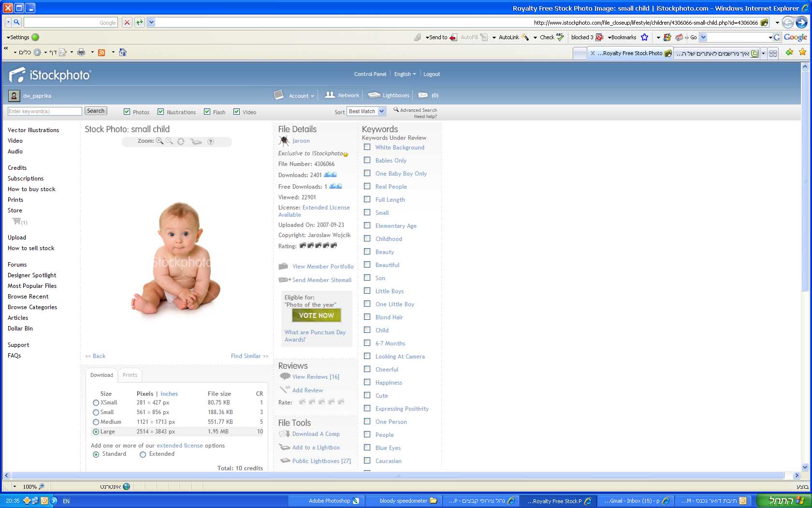Click the Quick Tabs grid icon

pos(773,53)
